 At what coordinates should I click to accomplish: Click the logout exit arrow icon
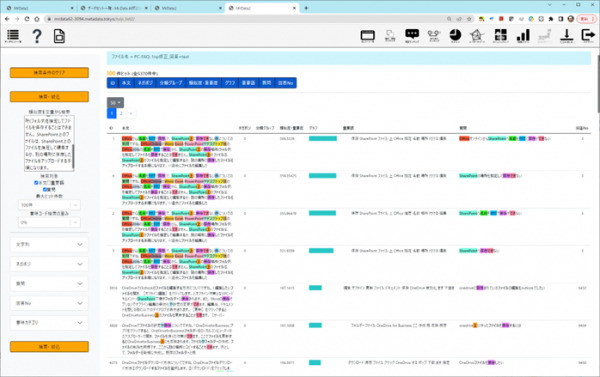589,36
